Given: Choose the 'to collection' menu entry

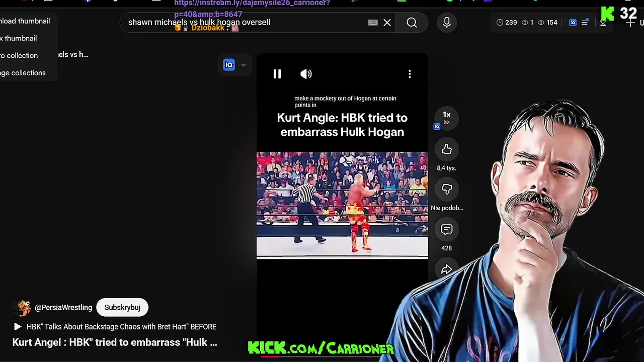Looking at the screenshot, I should (19, 55).
